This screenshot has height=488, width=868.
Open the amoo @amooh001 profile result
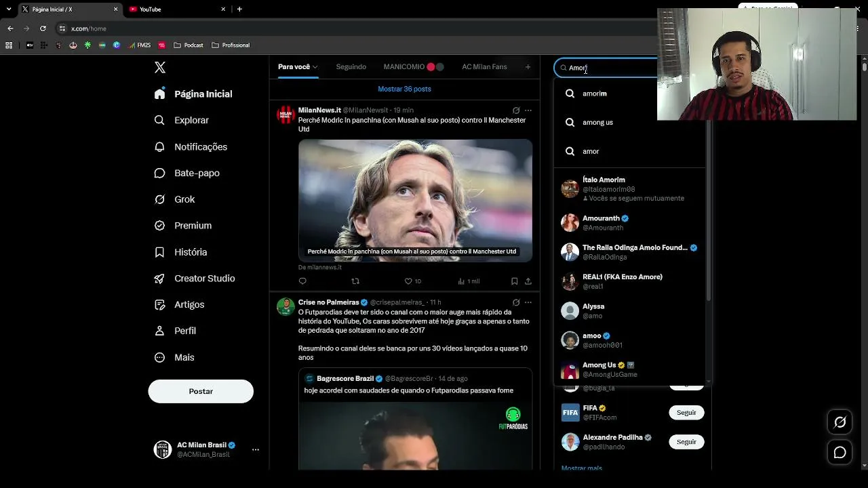coord(630,340)
